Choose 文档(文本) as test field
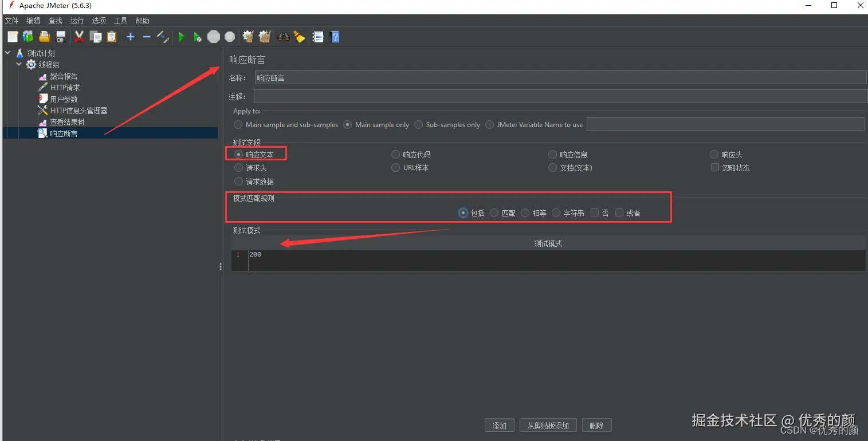This screenshot has height=441, width=868. pos(553,168)
